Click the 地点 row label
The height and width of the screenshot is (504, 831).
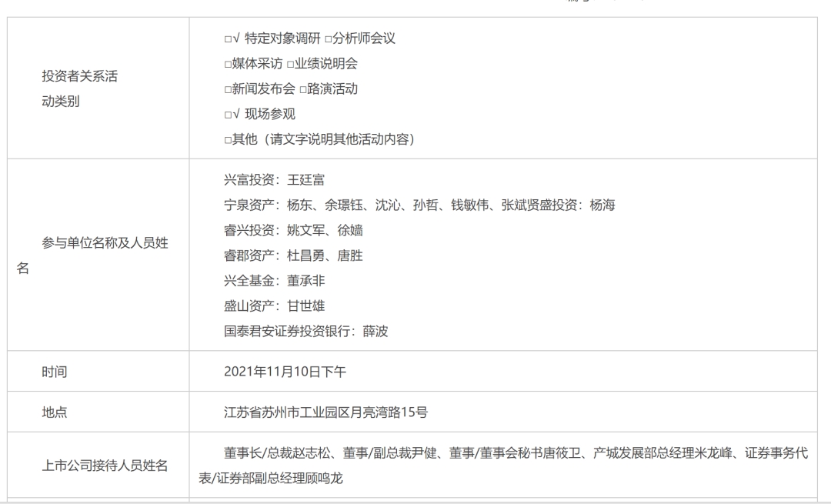point(54,412)
